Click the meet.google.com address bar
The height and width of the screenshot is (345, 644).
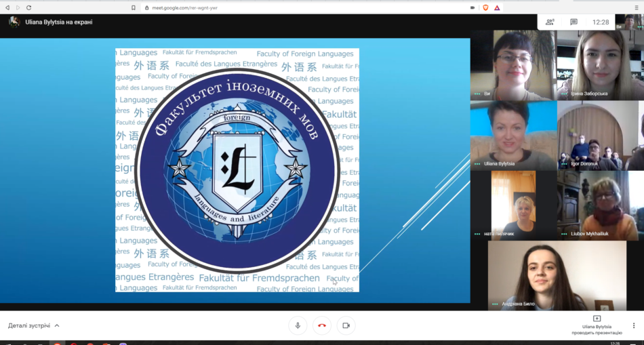coord(271,7)
